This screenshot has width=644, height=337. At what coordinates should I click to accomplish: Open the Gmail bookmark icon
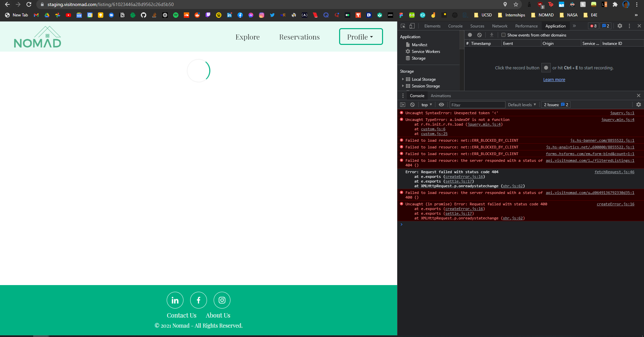[36, 15]
